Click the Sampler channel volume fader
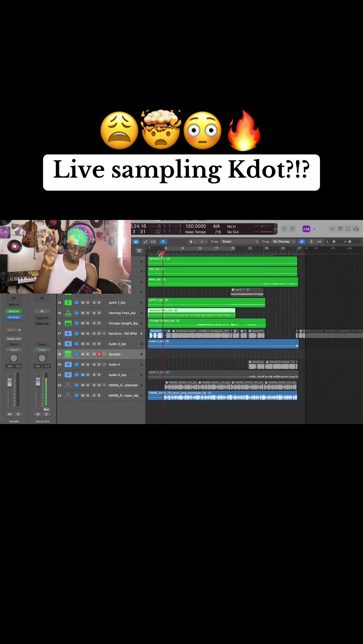Image resolution: width=363 pixels, height=644 pixels. coord(9,382)
